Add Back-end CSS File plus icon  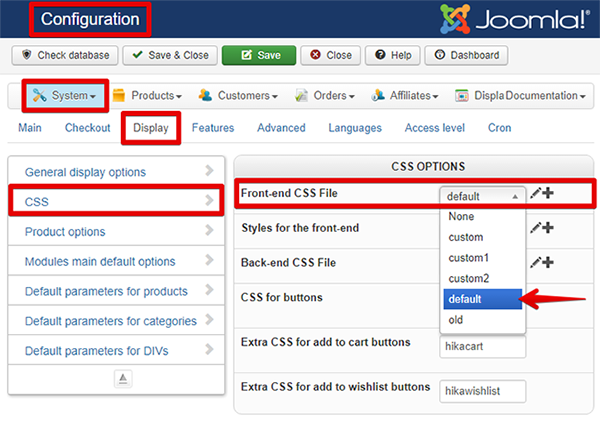point(548,262)
